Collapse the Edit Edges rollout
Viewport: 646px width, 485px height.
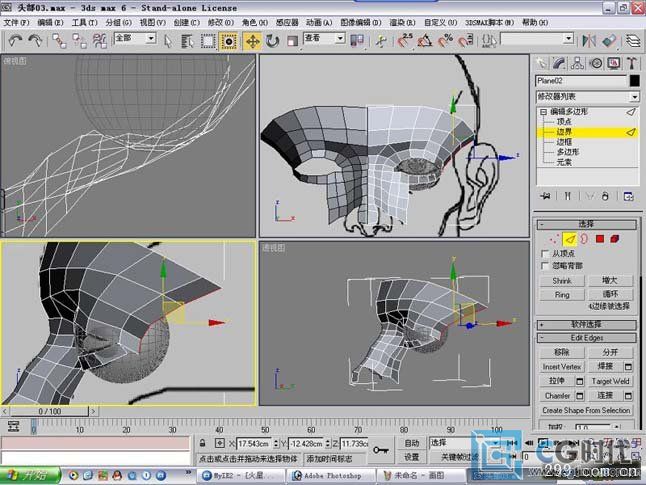(x=587, y=338)
